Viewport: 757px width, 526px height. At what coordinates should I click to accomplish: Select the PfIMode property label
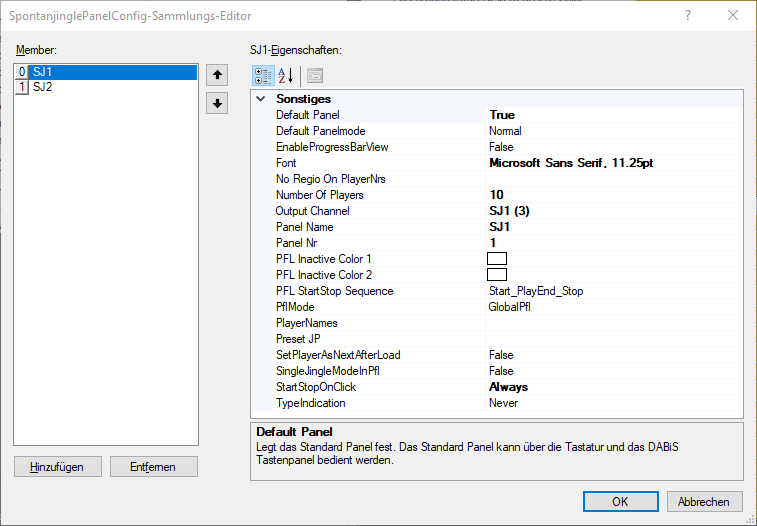tap(295, 306)
